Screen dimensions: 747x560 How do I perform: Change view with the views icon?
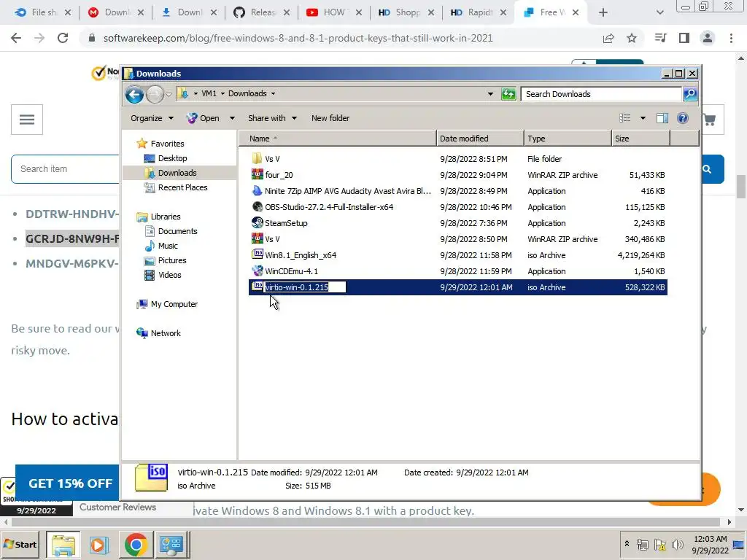coord(624,118)
